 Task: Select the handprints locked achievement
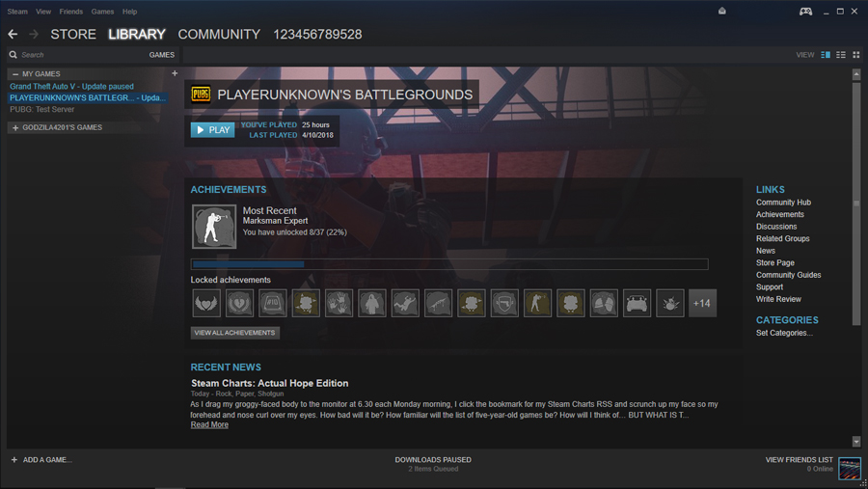(339, 303)
